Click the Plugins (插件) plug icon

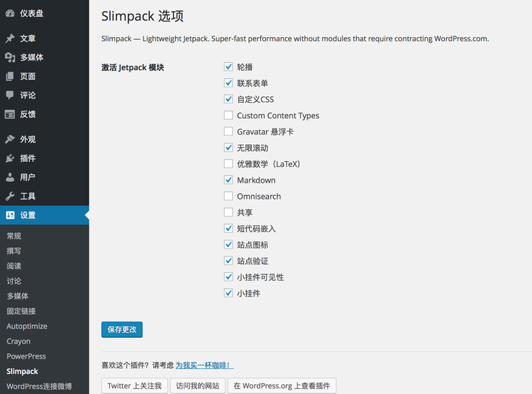[x=10, y=158]
